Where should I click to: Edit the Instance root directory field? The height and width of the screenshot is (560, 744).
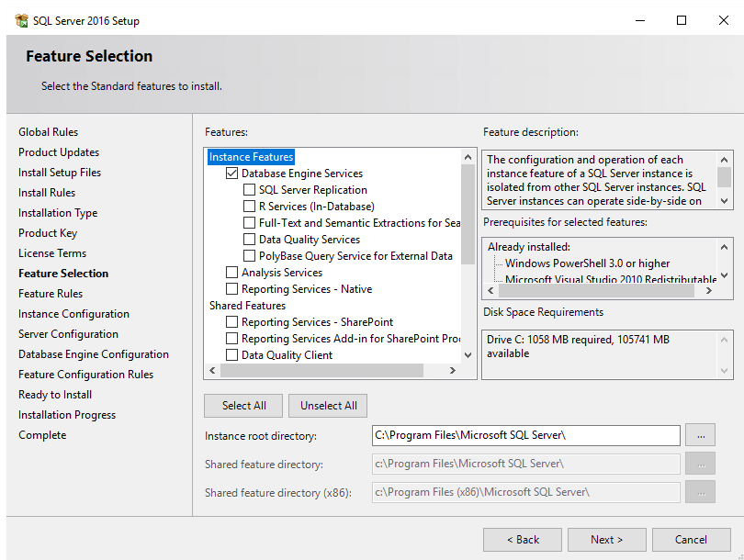click(526, 435)
